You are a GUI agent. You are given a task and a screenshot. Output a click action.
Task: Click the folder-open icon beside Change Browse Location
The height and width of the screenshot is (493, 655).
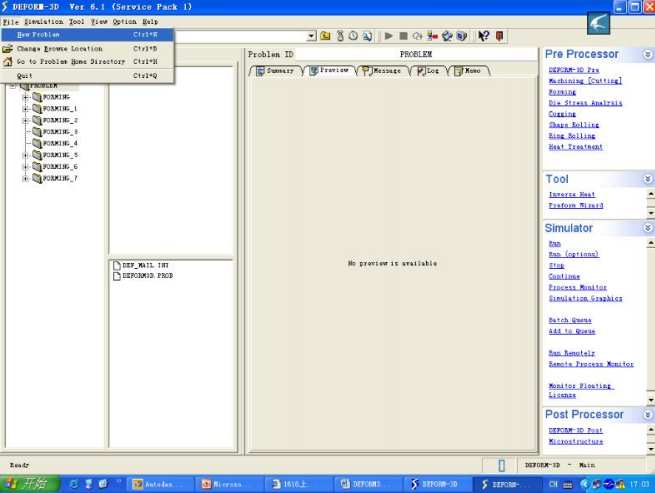(8, 48)
